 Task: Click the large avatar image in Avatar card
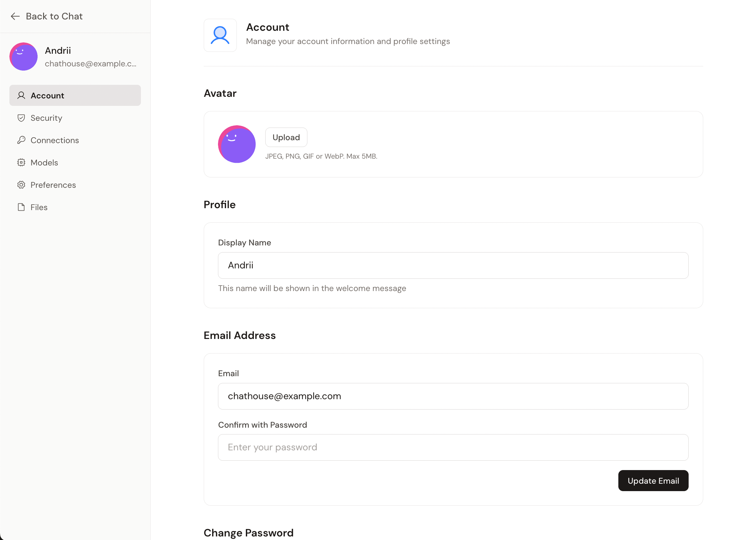[236, 144]
